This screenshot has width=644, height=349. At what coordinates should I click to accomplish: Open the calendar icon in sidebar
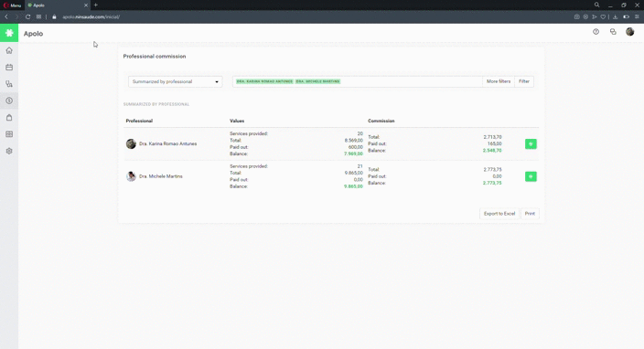9,68
